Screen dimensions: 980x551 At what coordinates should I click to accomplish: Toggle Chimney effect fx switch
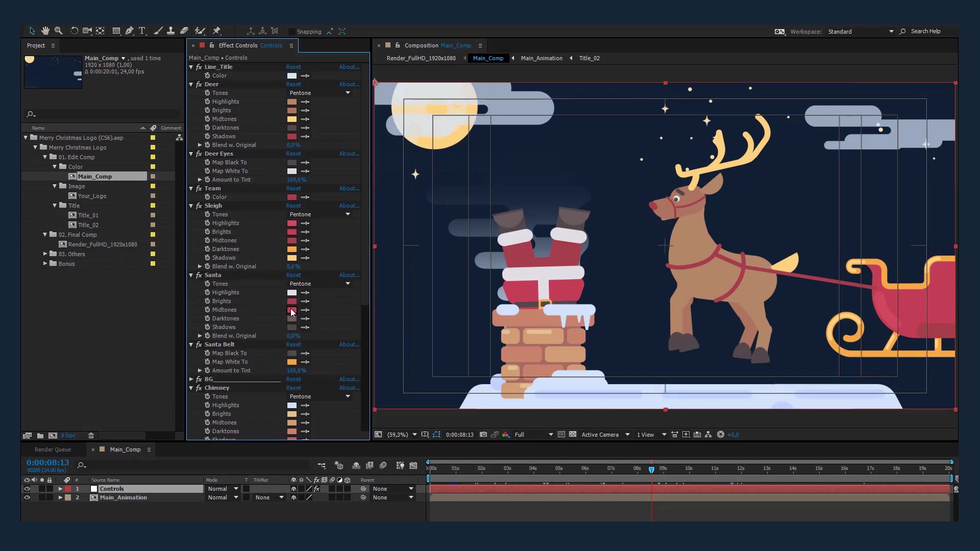[x=199, y=388]
